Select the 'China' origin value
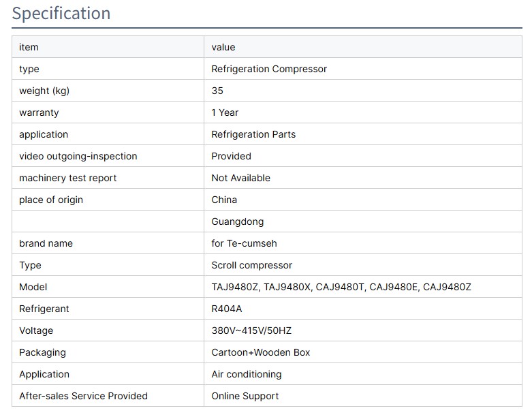The image size is (532, 417). (224, 200)
